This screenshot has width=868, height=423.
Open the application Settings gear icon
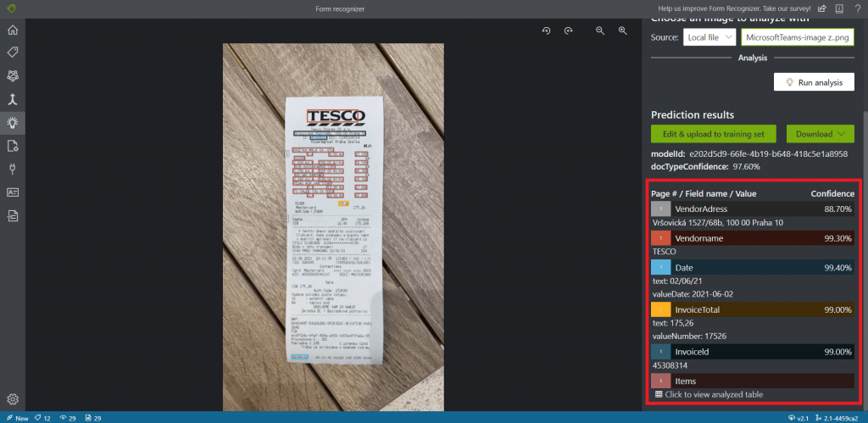click(13, 399)
